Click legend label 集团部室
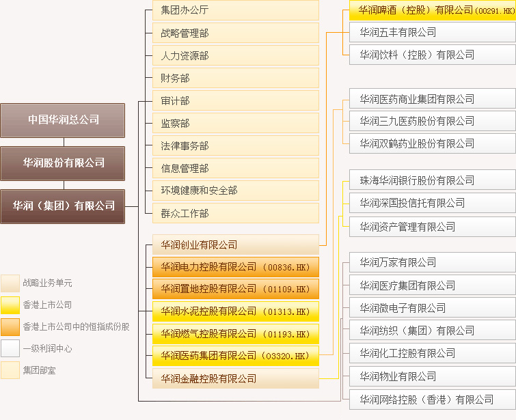 point(39,370)
